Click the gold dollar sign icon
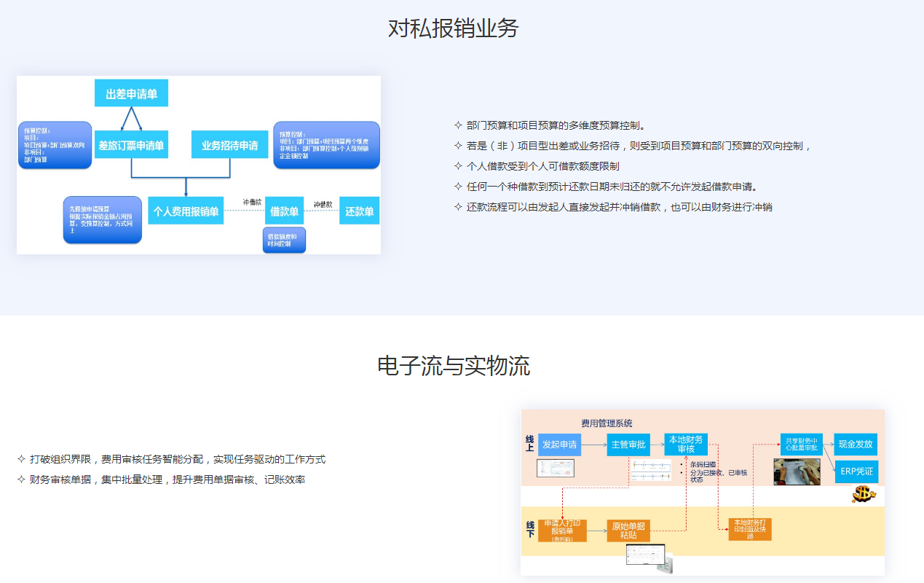 (x=864, y=495)
